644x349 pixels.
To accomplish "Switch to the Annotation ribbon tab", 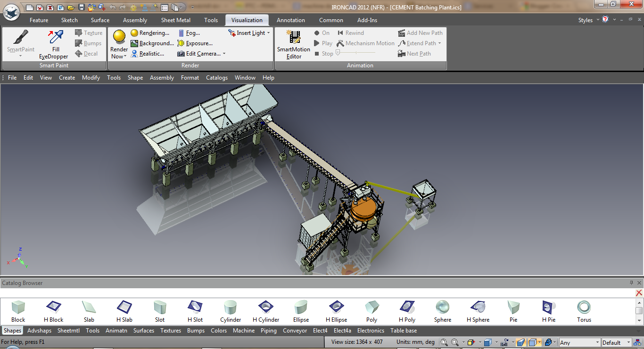I will coord(291,20).
